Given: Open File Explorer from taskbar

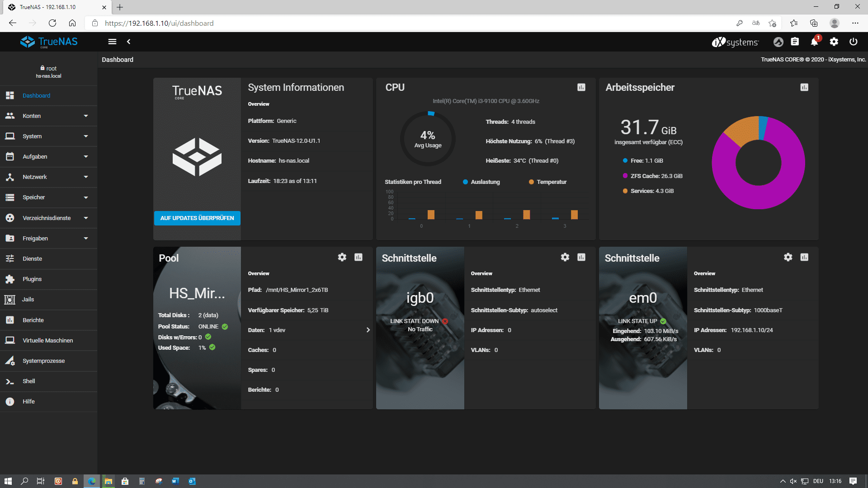Looking at the screenshot, I should (x=108, y=481).
